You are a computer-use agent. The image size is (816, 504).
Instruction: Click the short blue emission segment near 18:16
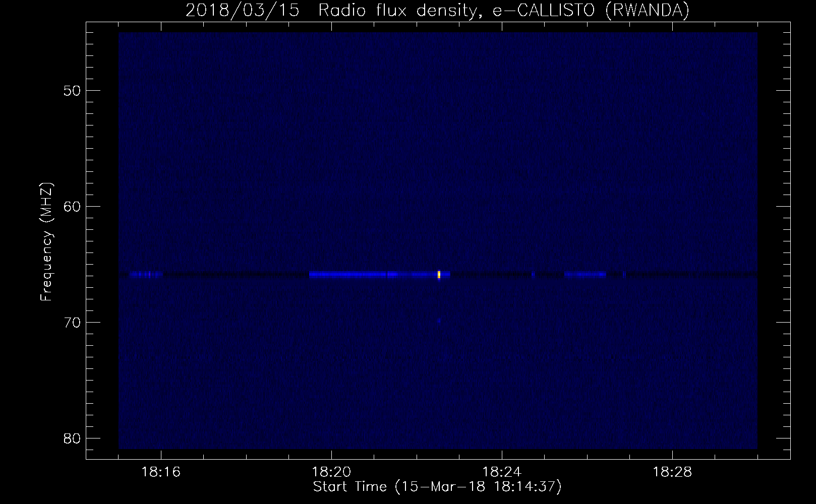(x=146, y=275)
